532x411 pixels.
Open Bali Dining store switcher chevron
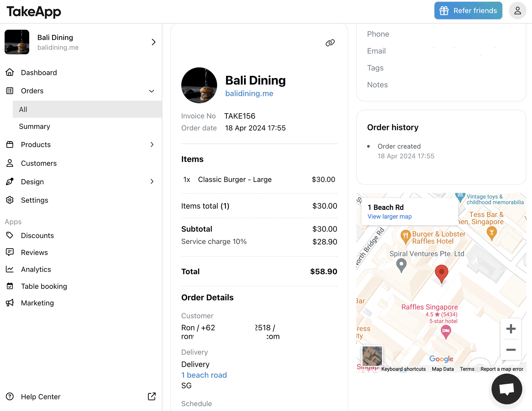click(153, 42)
